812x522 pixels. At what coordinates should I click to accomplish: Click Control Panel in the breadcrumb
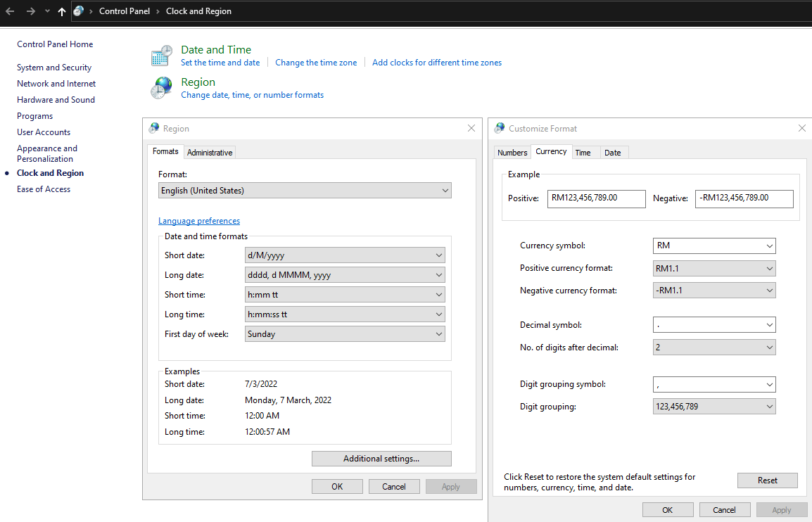pos(125,11)
